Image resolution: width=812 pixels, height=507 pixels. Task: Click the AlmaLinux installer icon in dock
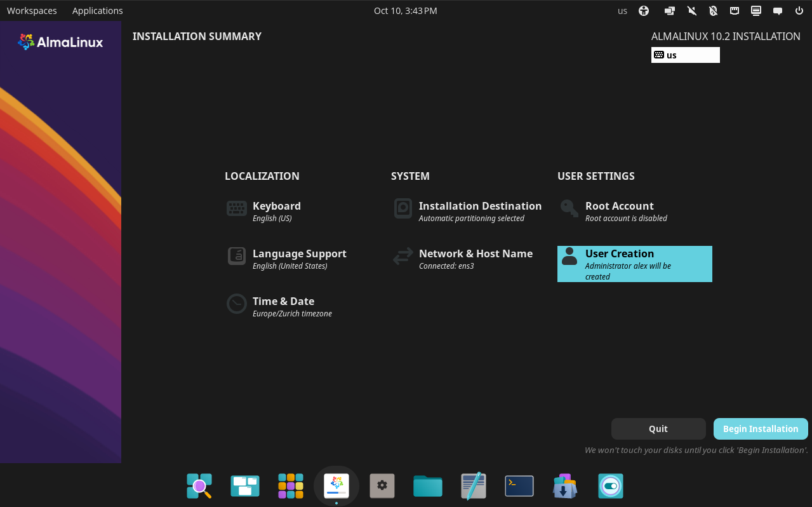coord(336,486)
